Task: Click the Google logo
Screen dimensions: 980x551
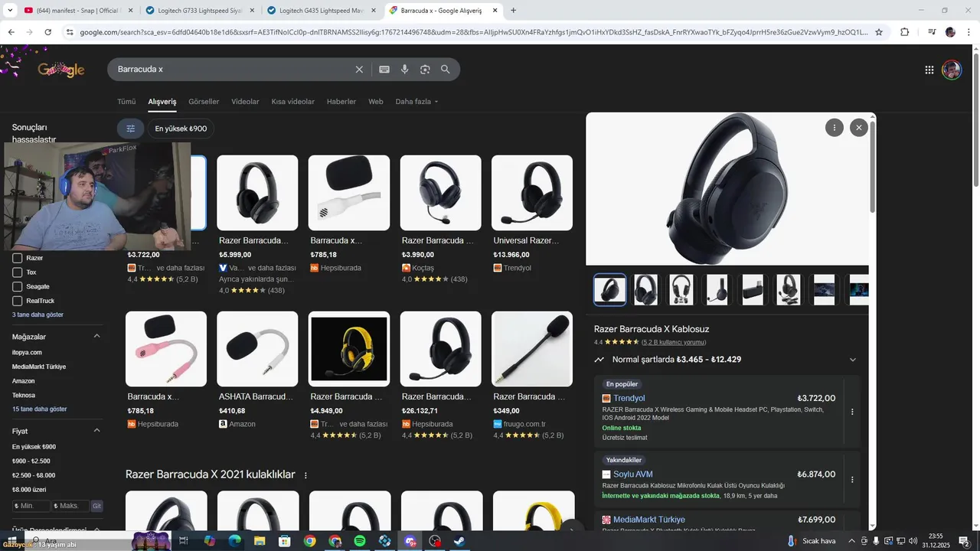Action: (x=61, y=70)
